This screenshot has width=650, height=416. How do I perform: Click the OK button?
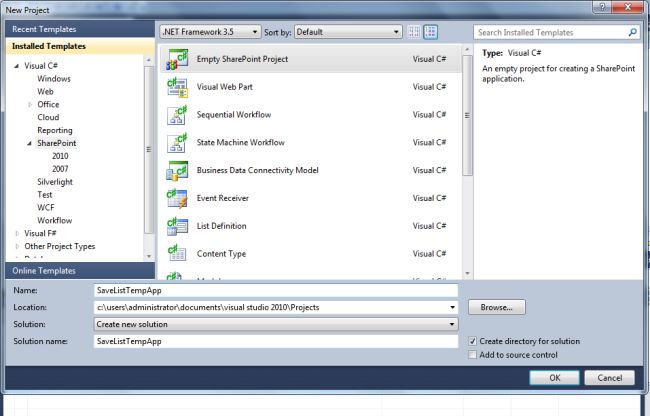pos(554,378)
